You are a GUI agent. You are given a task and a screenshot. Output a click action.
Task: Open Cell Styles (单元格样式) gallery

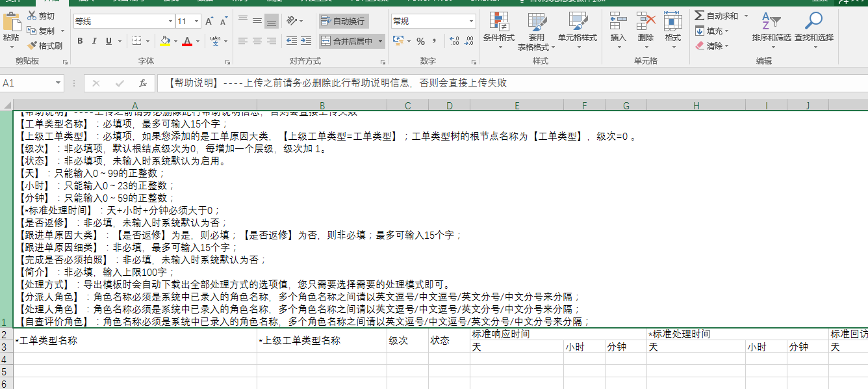click(x=577, y=29)
